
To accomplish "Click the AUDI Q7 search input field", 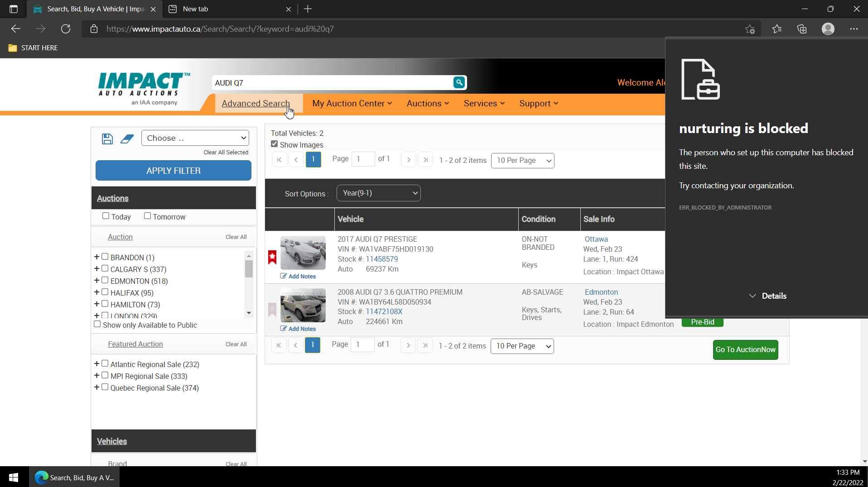I will coord(332,83).
